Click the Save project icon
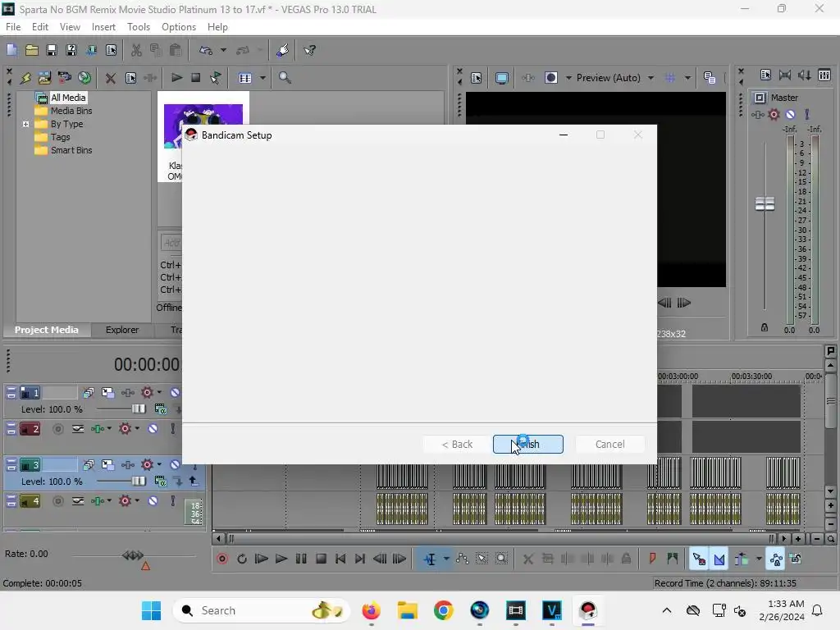The width and height of the screenshot is (840, 630). [52, 50]
